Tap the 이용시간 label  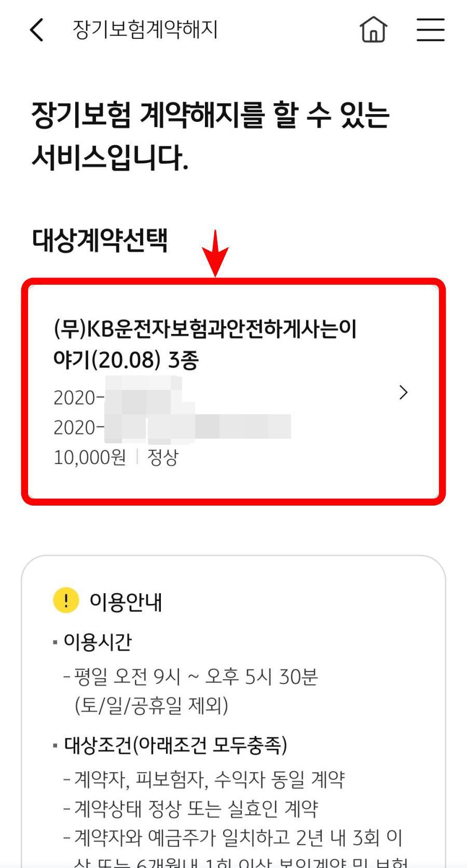point(92,641)
